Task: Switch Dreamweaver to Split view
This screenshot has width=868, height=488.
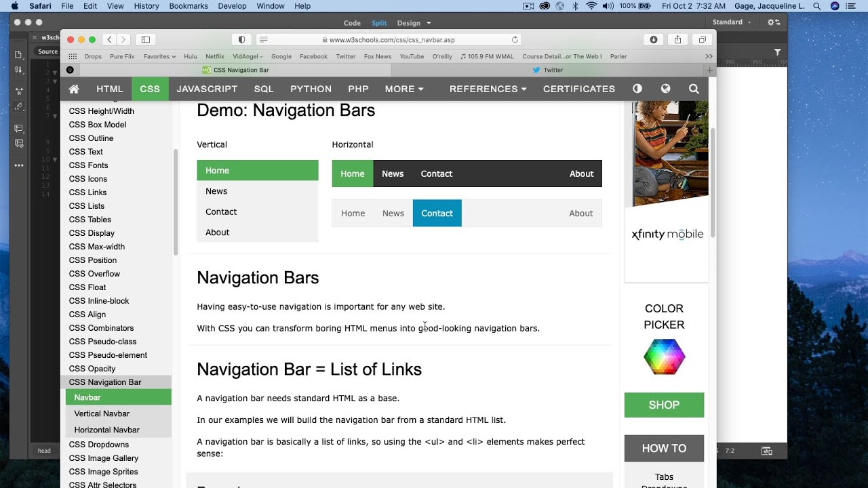Action: (379, 23)
